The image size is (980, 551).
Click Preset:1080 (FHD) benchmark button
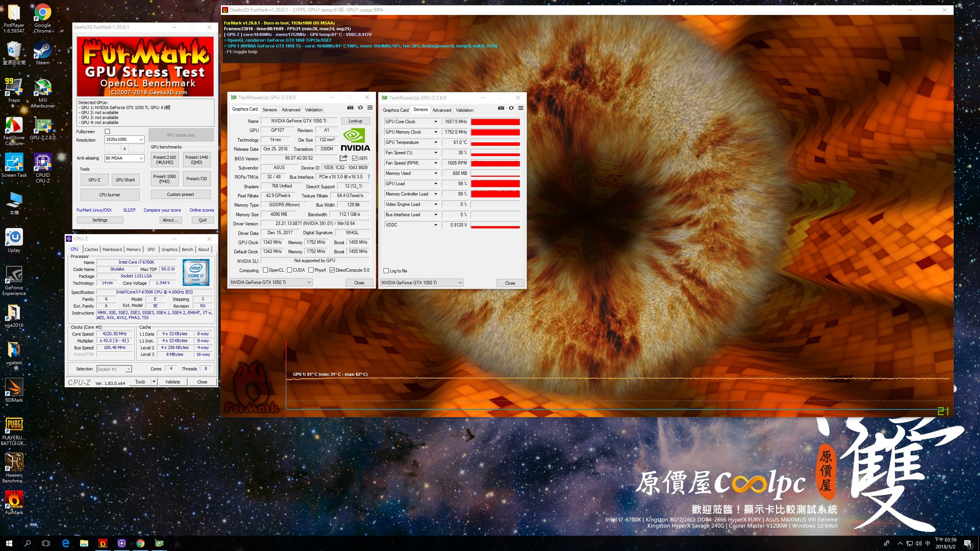coord(165,179)
